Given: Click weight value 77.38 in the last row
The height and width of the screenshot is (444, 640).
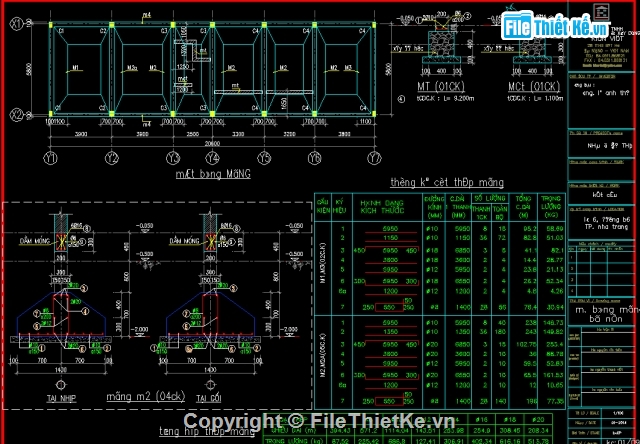Looking at the screenshot, I should pyautogui.click(x=553, y=402).
